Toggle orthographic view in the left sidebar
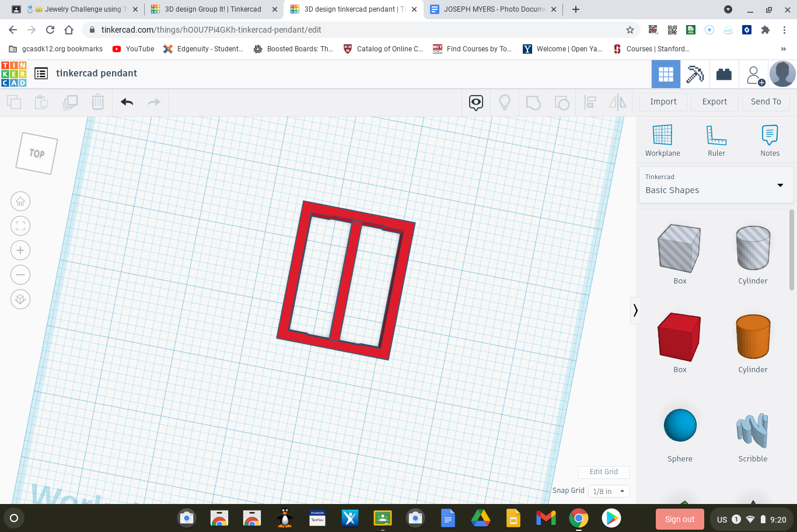Screen dimensions: 797x532 tap(20, 299)
